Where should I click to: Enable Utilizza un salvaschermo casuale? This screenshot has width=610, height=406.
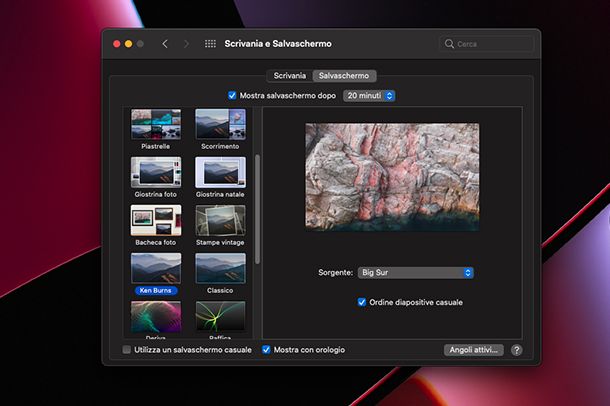126,350
